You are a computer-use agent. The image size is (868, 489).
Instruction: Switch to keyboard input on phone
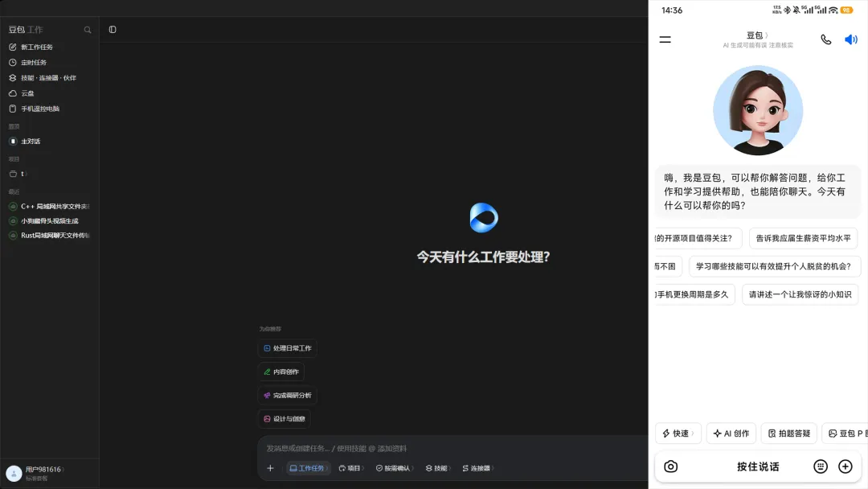point(821,466)
